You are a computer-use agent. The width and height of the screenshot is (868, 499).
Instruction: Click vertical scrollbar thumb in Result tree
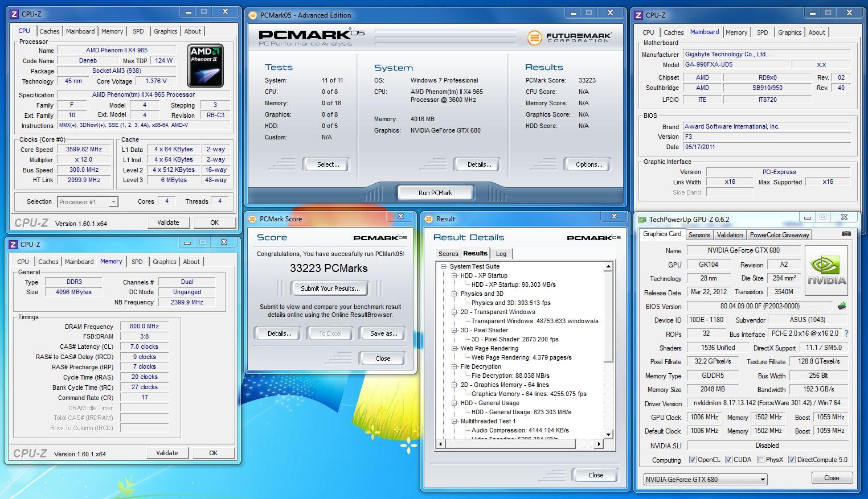608,317
